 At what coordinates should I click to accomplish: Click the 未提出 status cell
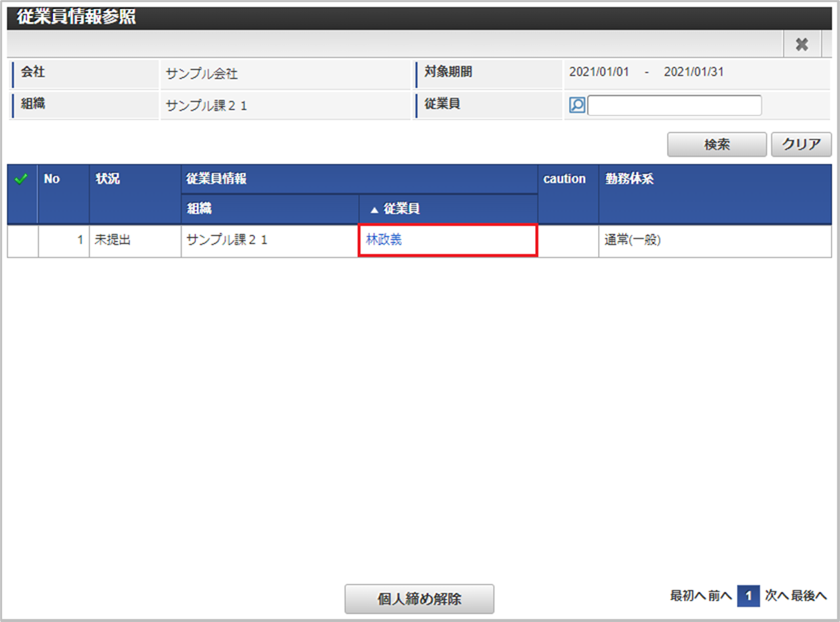tap(135, 241)
